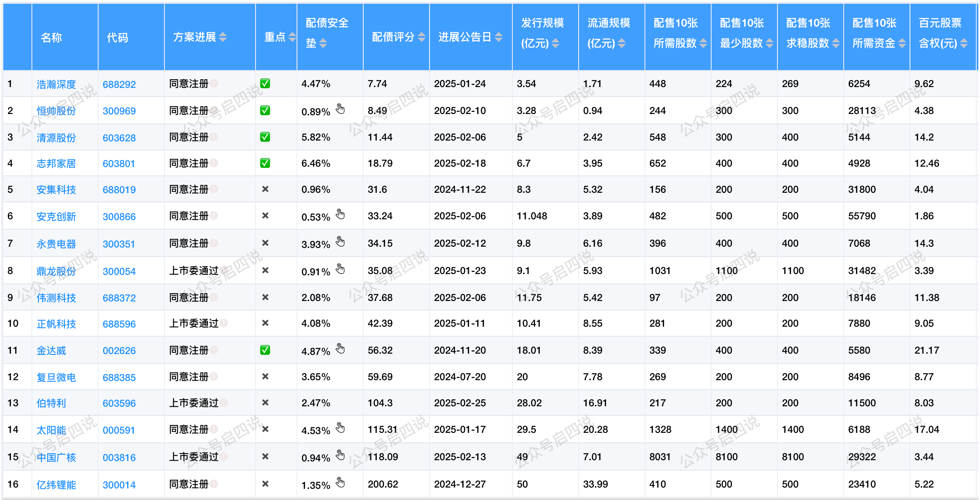Click X mark in 安集科技 row
This screenshot has height=500, width=980.
pos(266,189)
